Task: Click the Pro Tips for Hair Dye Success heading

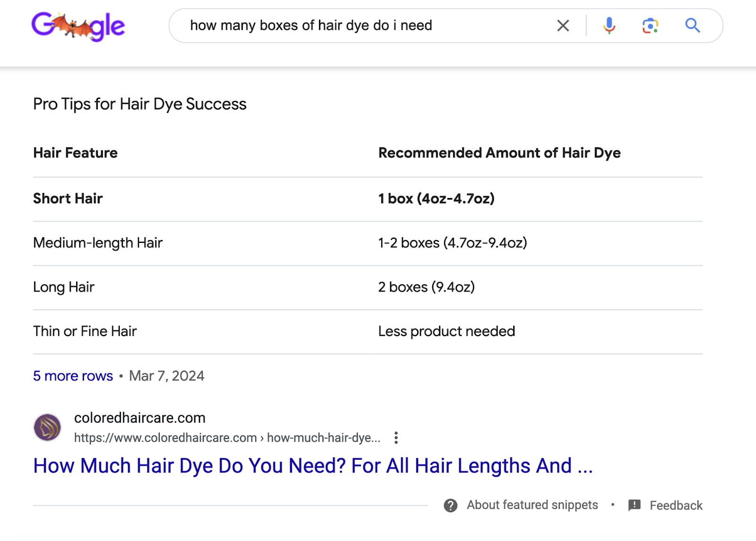Action: point(139,103)
